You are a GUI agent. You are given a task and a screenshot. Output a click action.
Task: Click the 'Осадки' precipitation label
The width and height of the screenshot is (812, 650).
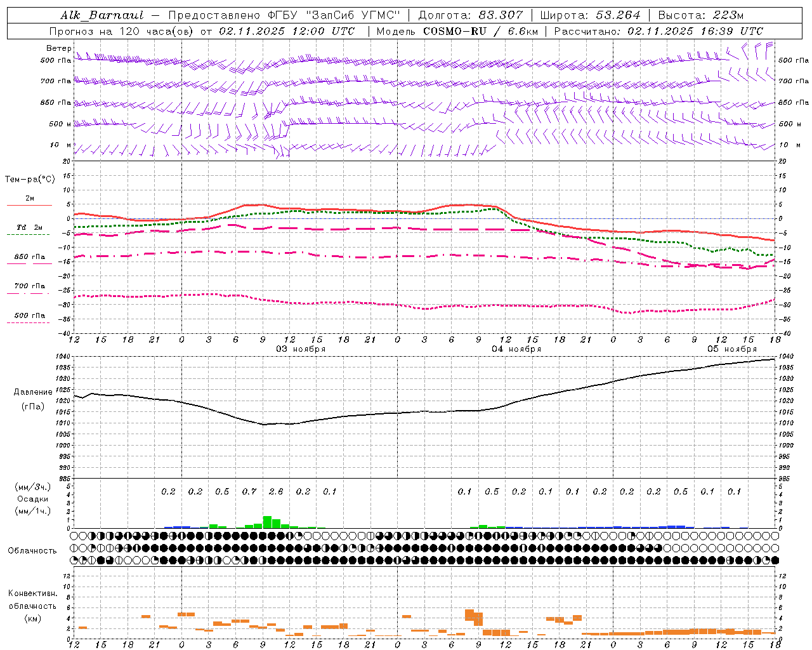pos(32,499)
